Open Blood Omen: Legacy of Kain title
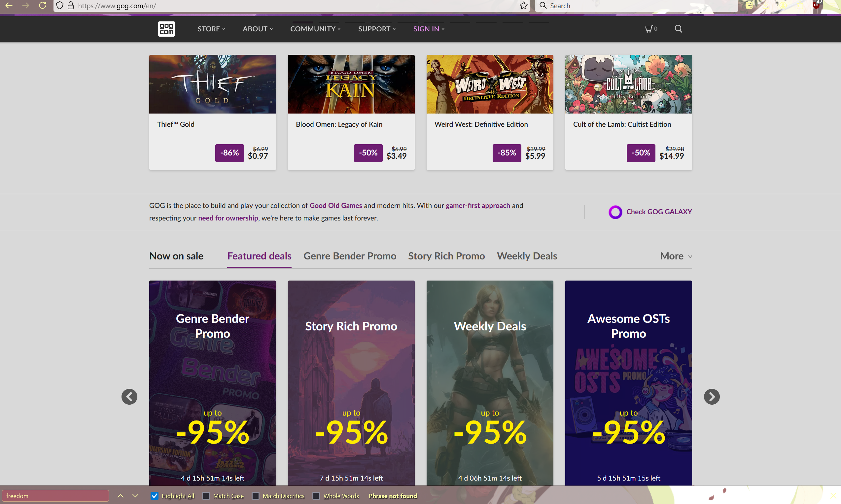The height and width of the screenshot is (504, 841). tap(339, 124)
